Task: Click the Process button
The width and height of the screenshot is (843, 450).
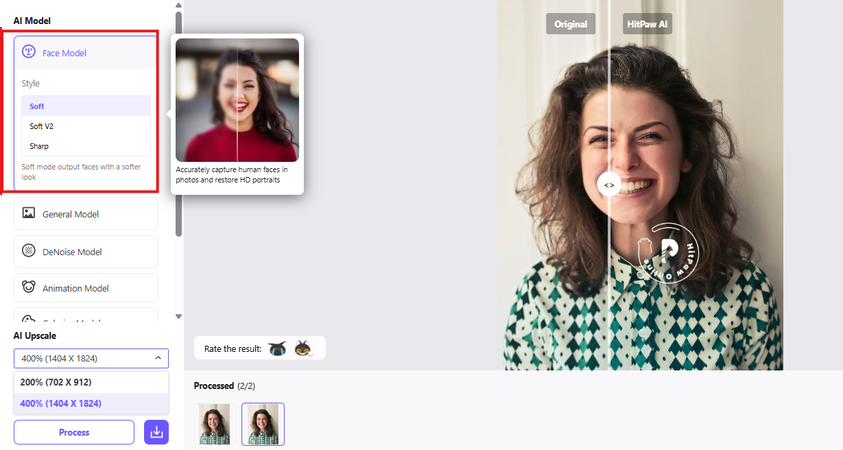Action: [x=74, y=432]
